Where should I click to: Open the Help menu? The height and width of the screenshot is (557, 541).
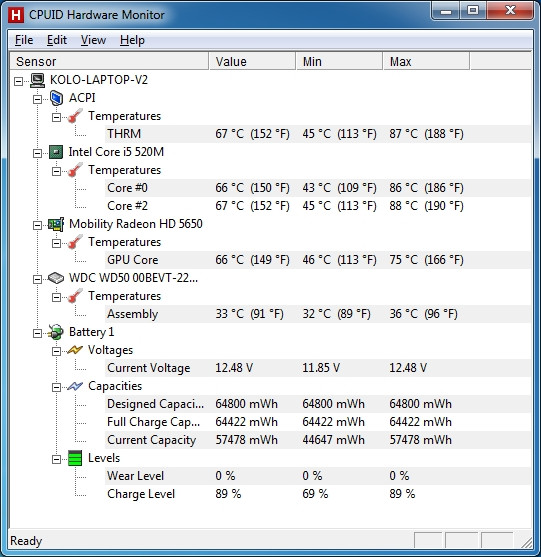pyautogui.click(x=132, y=40)
